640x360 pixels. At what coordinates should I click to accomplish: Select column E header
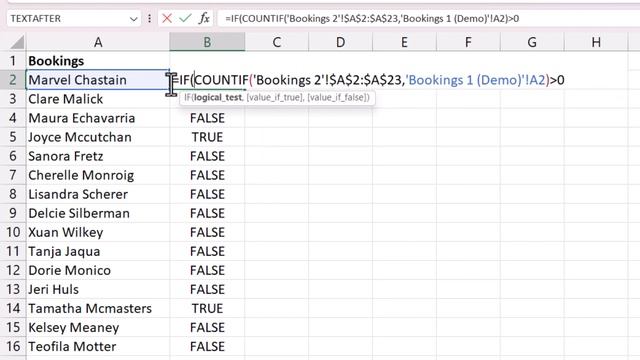(404, 42)
